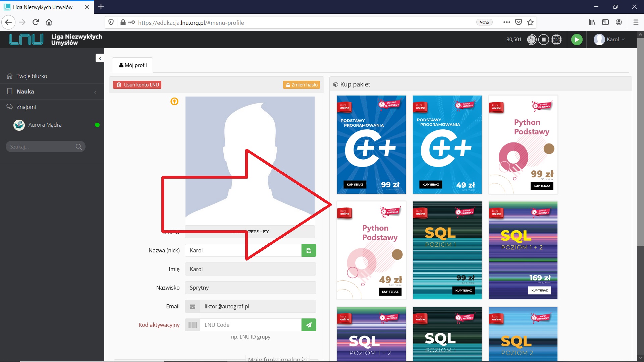Collapse the left sidebar with arrow

(x=100, y=58)
